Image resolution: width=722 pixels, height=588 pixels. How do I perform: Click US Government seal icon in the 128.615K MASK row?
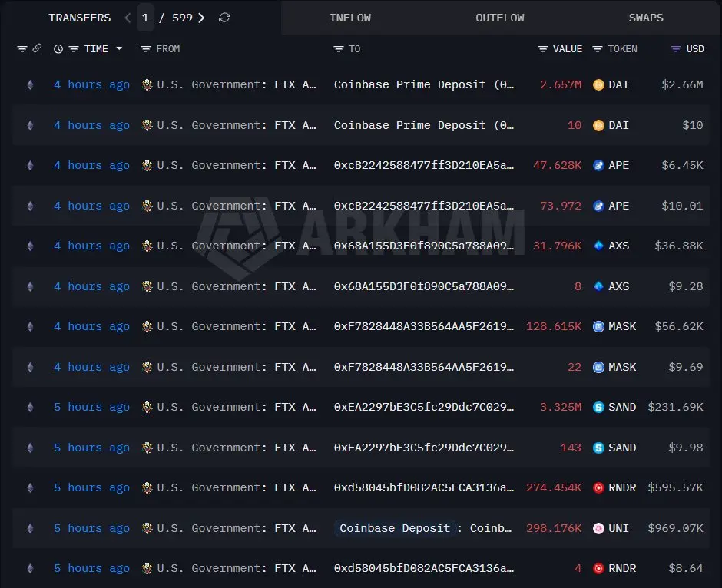(x=147, y=327)
